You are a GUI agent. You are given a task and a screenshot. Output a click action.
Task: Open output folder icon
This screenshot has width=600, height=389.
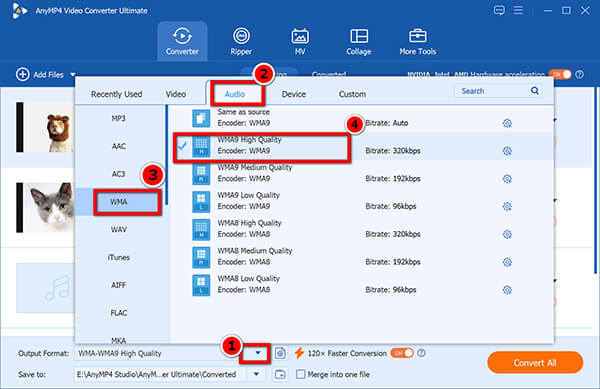[x=280, y=374]
